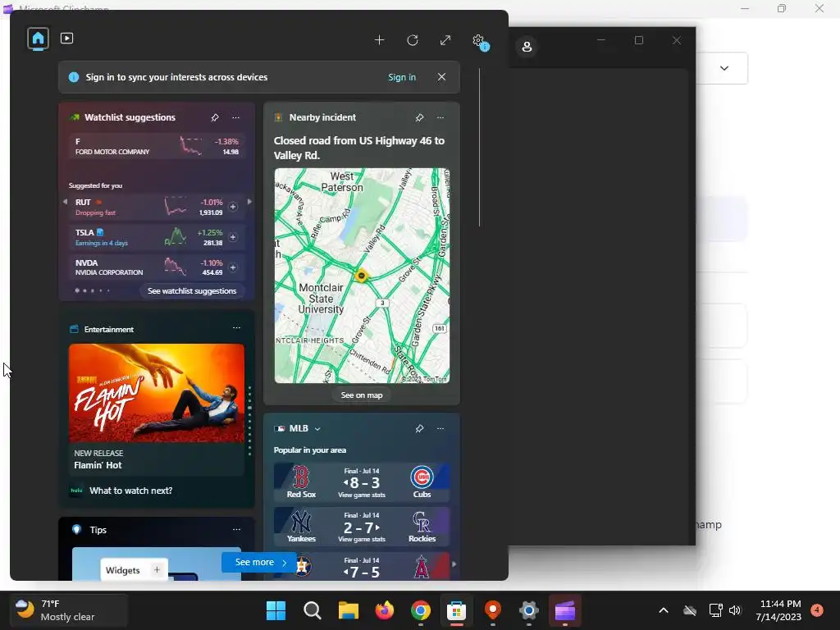Open Ford Motor Company stock row
Image resolution: width=840 pixels, height=630 pixels.
[157, 146]
